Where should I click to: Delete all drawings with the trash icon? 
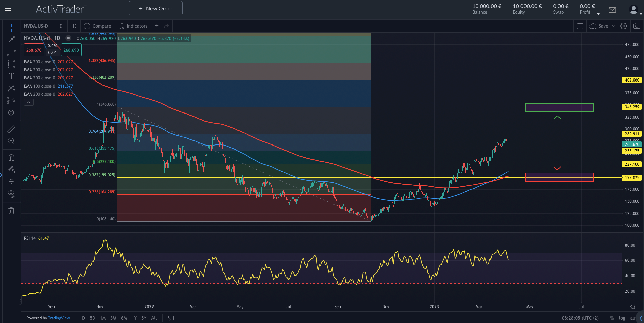coord(11,211)
